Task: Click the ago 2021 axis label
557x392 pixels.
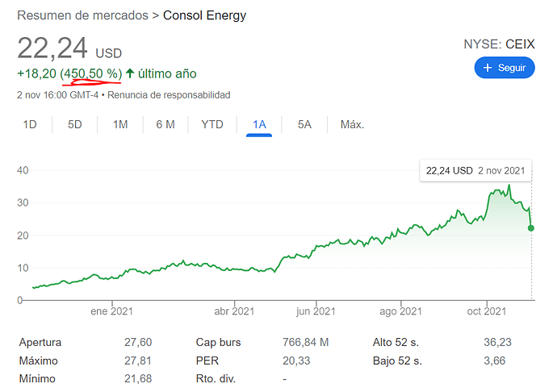Action: (400, 311)
